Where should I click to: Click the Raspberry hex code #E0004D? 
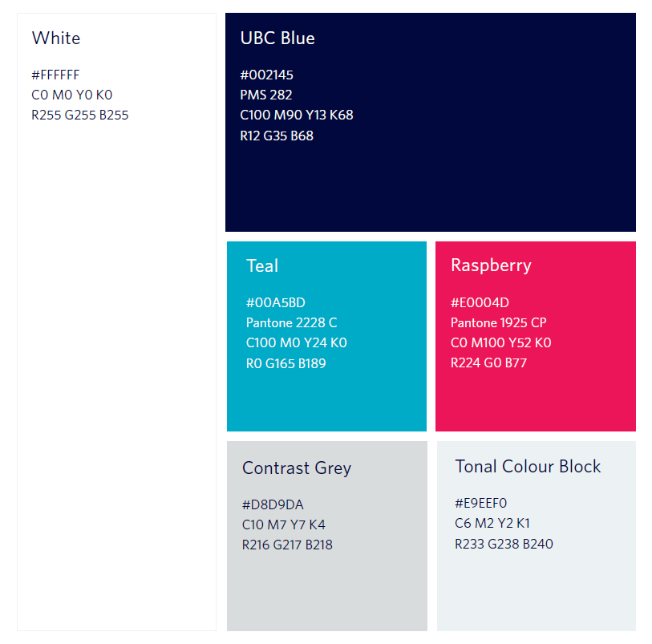[x=480, y=302]
